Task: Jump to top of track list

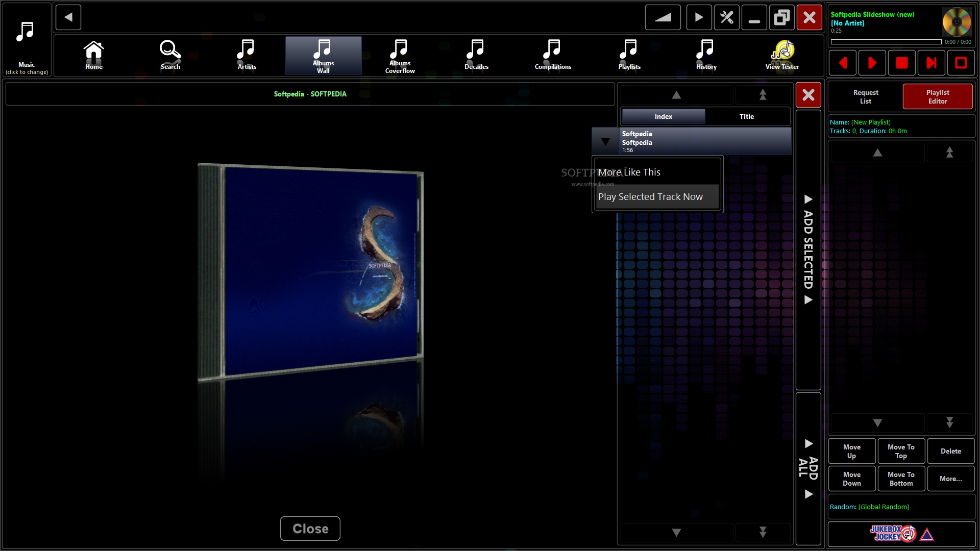Action: (763, 95)
